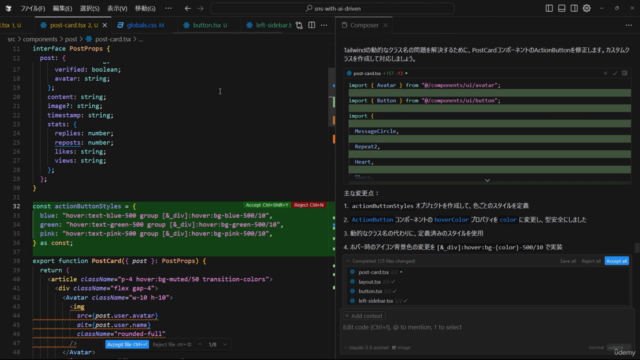640x360 pixels.
Task: Go forward with the right arrow
Action: (200, 8)
